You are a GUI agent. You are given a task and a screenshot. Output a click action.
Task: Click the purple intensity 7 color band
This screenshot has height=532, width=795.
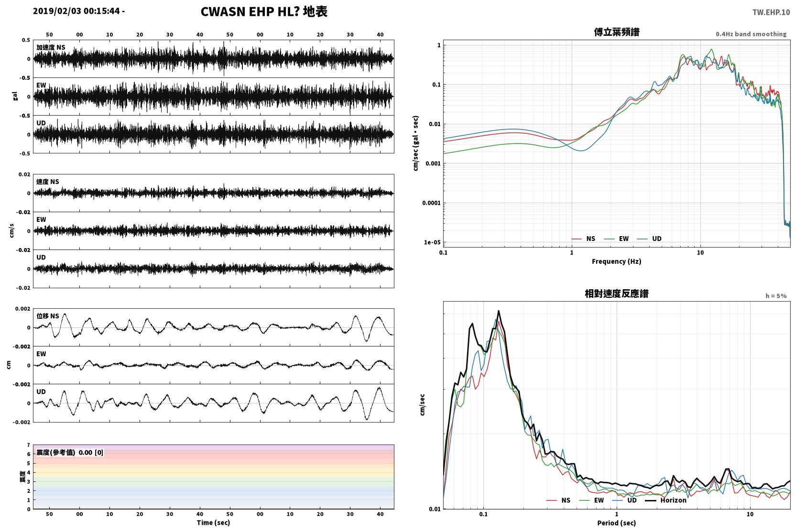(x=214, y=447)
